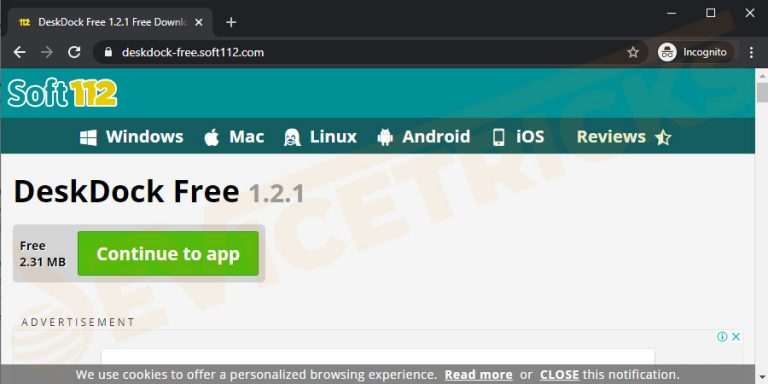Click the Reviews star icon
Screen dimensions: 768x384
[x=663, y=138]
